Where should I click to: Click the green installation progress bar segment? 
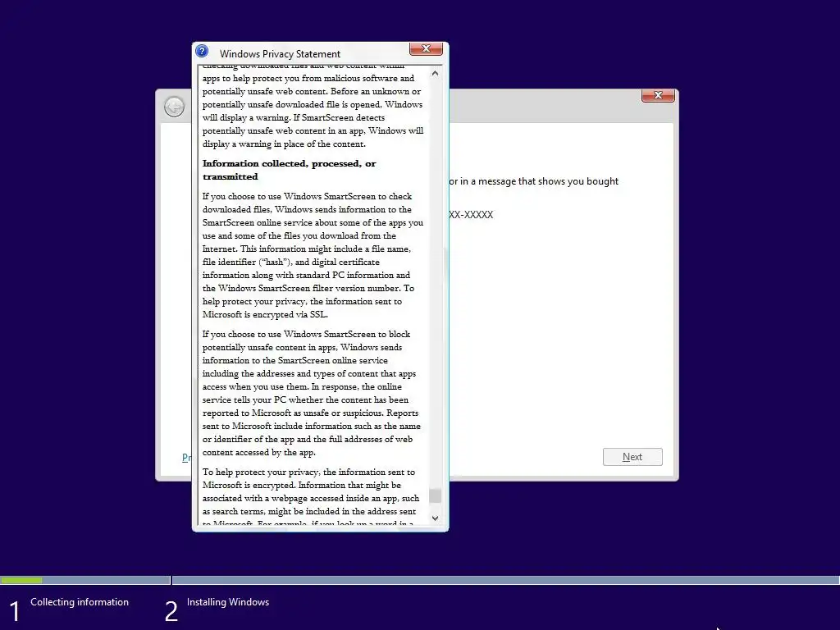[x=21, y=580]
